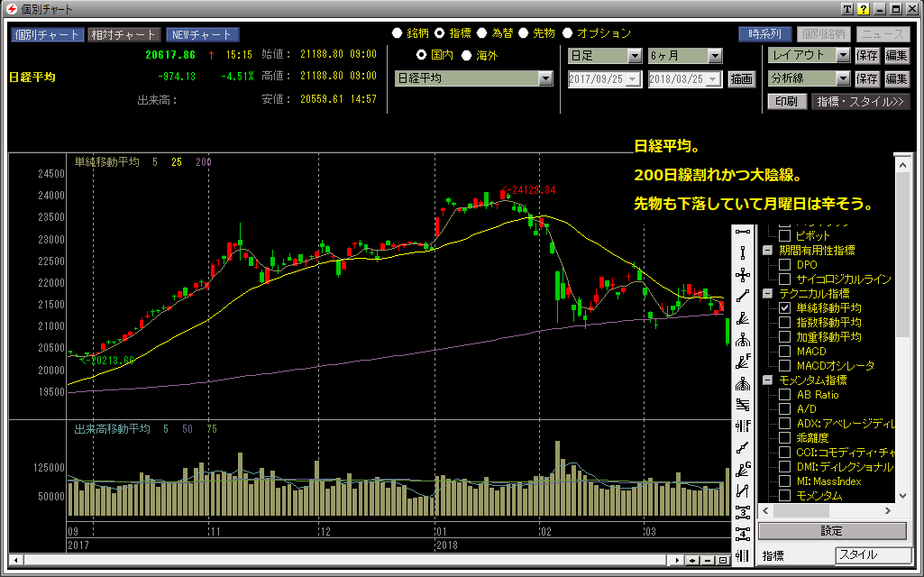Viewport: 924px width, 577px height.
Task: Click the indicator list vertical scrollbar thumb
Action: click(902, 255)
